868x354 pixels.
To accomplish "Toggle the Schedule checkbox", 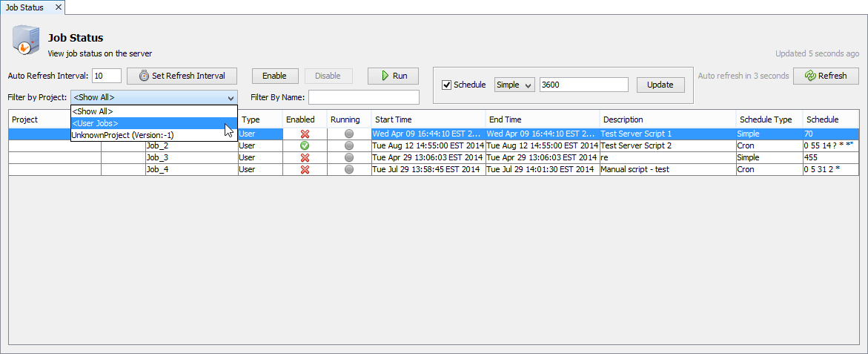I will pyautogui.click(x=446, y=85).
